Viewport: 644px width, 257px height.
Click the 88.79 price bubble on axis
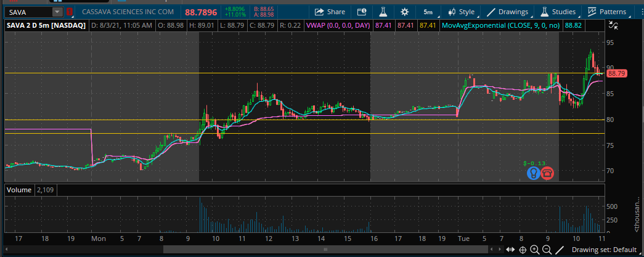[616, 74]
